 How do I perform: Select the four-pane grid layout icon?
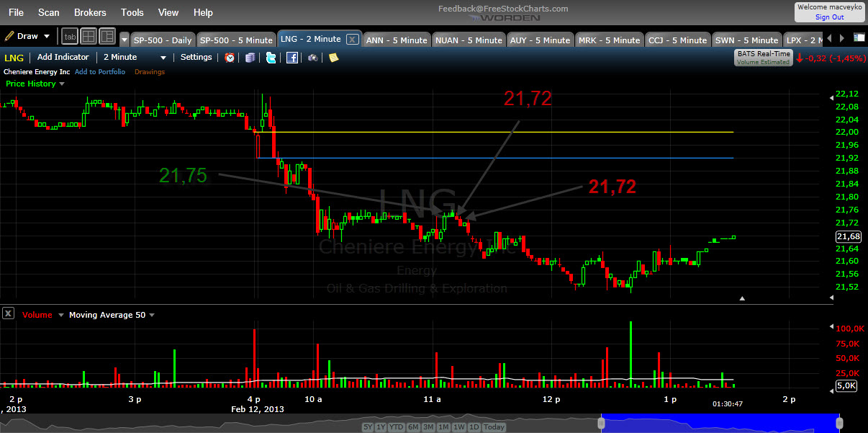89,36
